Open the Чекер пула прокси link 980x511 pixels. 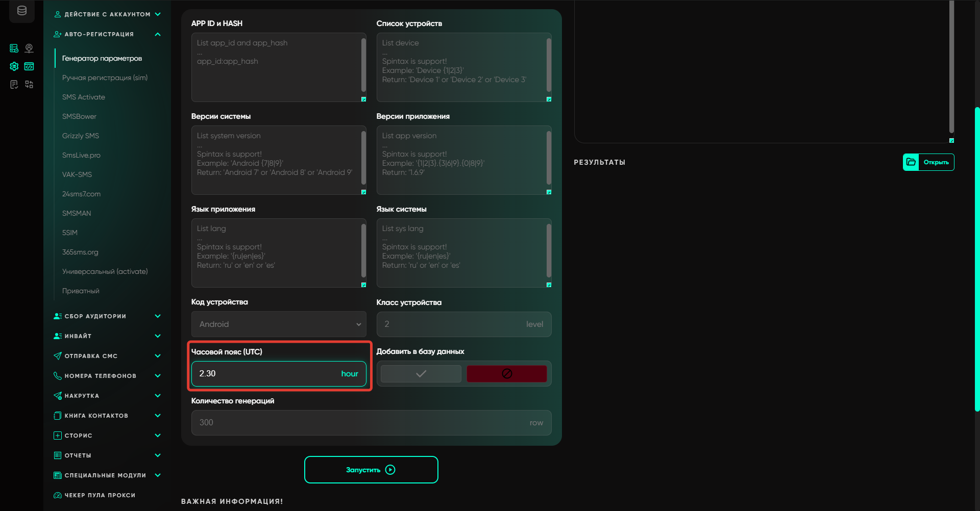100,495
